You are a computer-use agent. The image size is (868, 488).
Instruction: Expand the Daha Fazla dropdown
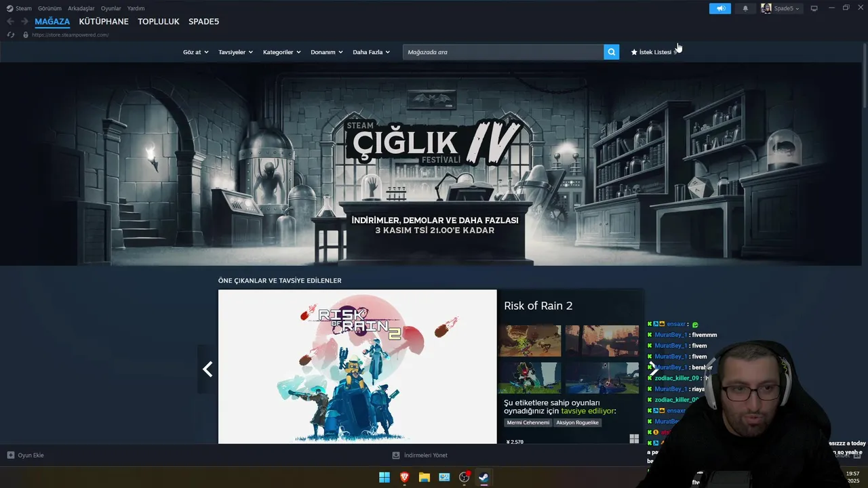[x=371, y=52]
